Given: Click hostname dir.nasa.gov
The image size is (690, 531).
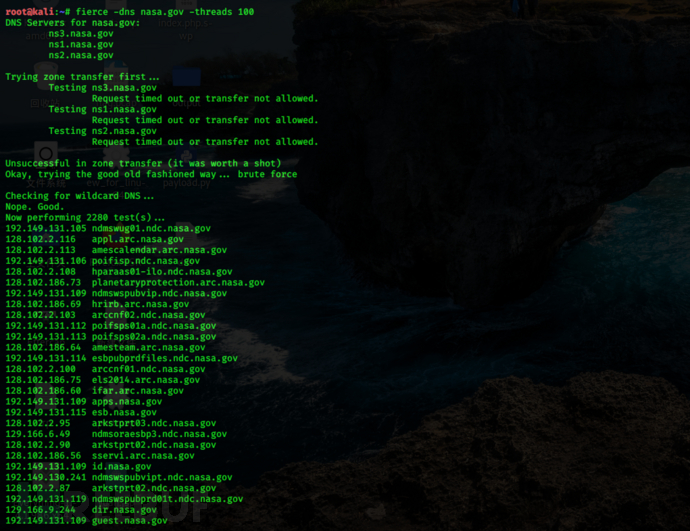Looking at the screenshot, I should (124, 510).
